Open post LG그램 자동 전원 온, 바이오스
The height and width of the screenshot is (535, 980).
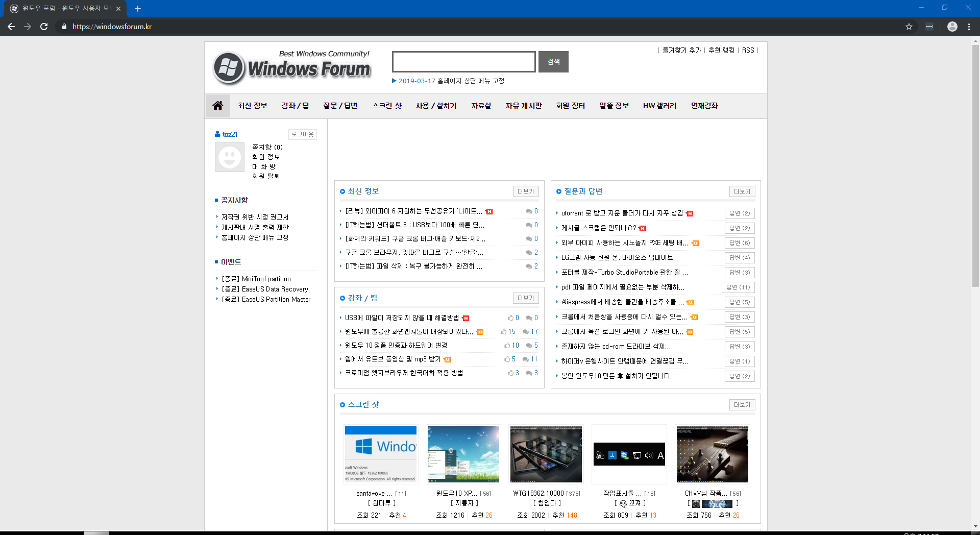pyautogui.click(x=617, y=257)
